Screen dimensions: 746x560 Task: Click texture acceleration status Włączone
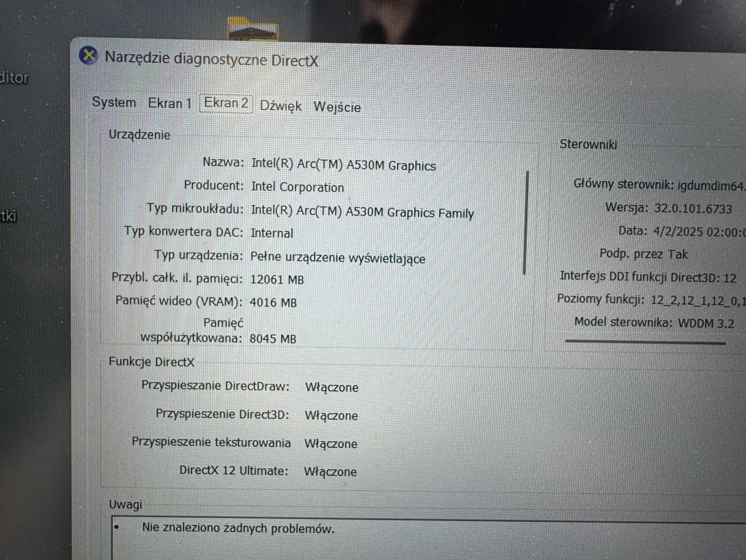click(331, 444)
